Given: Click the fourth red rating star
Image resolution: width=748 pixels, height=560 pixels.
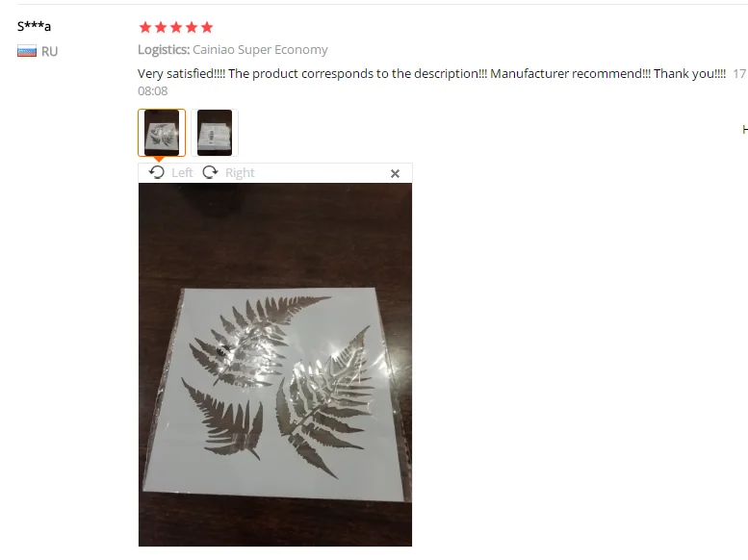Looking at the screenshot, I should (192, 27).
